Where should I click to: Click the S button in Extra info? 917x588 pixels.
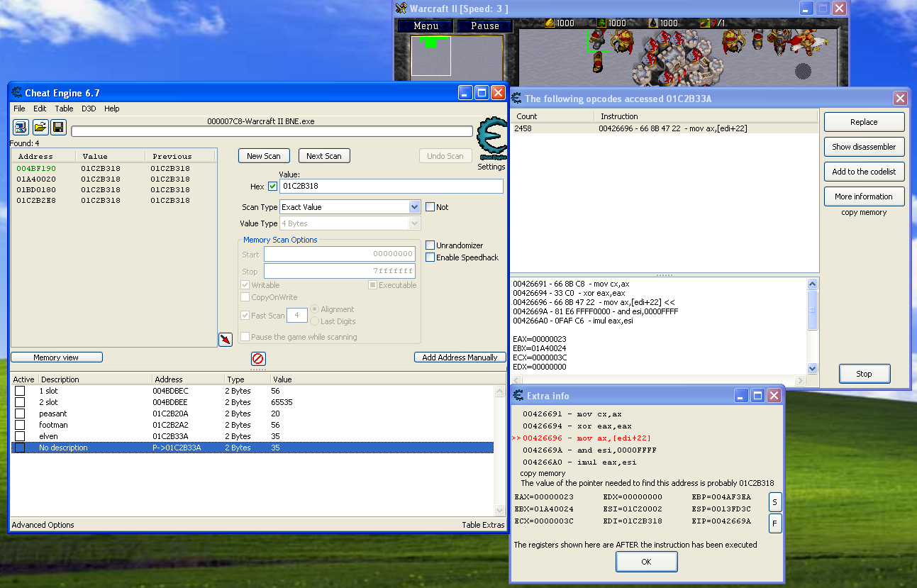pos(774,503)
